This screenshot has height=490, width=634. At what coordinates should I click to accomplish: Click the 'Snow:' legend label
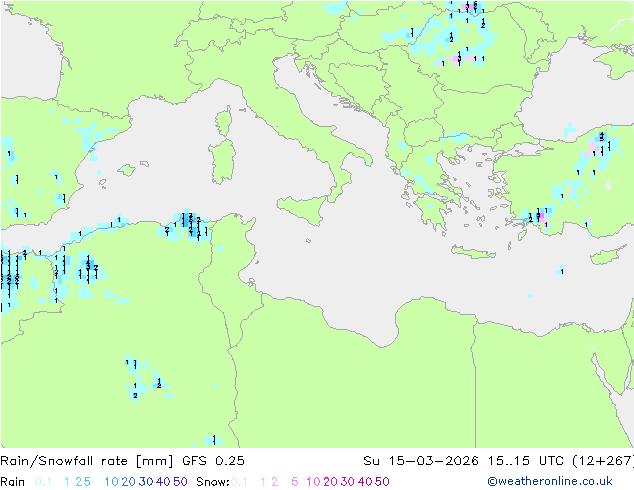tap(213, 482)
